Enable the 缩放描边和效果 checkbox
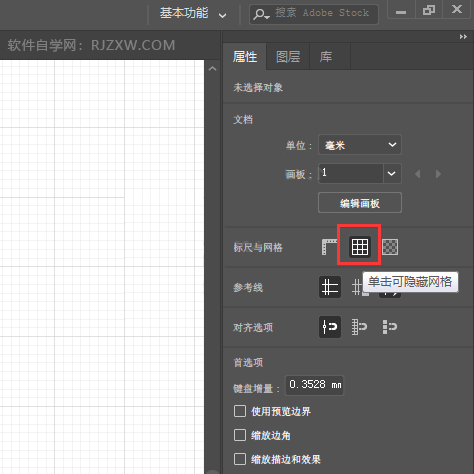The width and height of the screenshot is (474, 474). click(240, 459)
